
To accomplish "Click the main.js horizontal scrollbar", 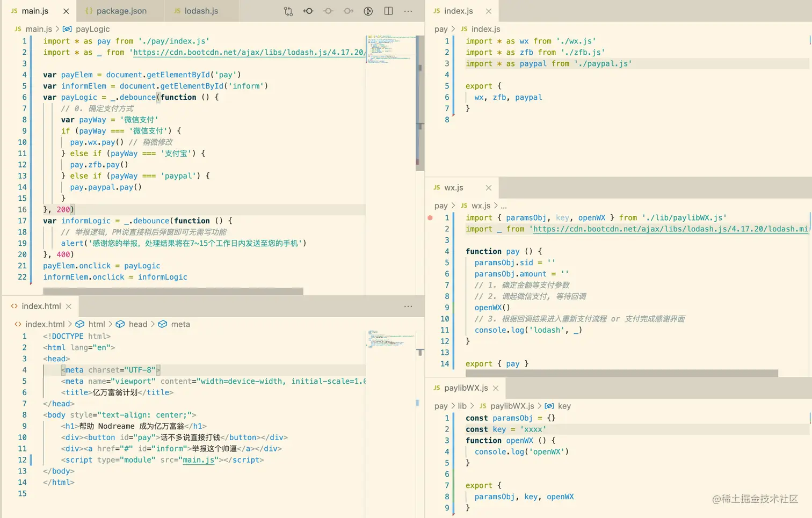I will click(173, 291).
